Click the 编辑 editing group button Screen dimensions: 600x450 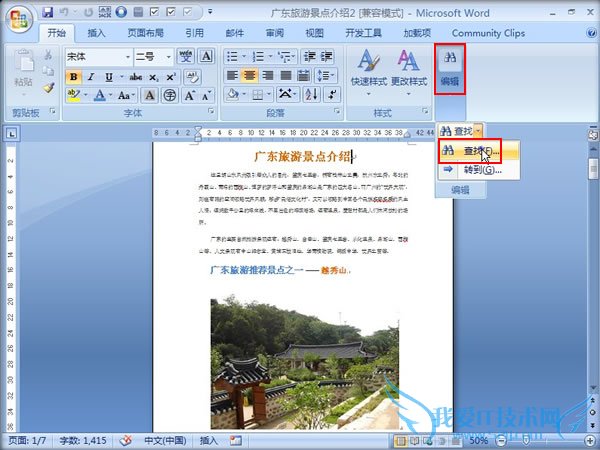click(x=450, y=69)
